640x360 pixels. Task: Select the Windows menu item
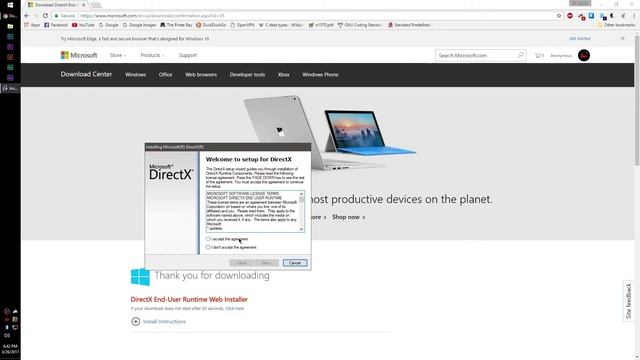coord(136,75)
